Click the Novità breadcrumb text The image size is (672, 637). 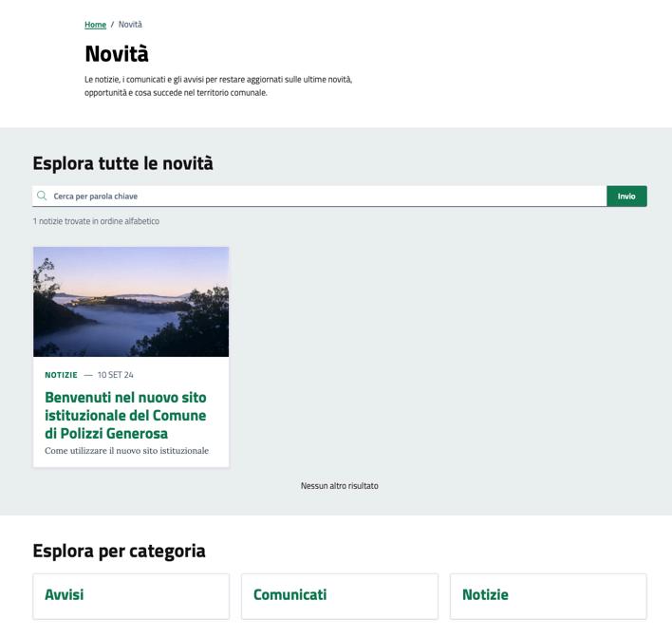coord(130,25)
